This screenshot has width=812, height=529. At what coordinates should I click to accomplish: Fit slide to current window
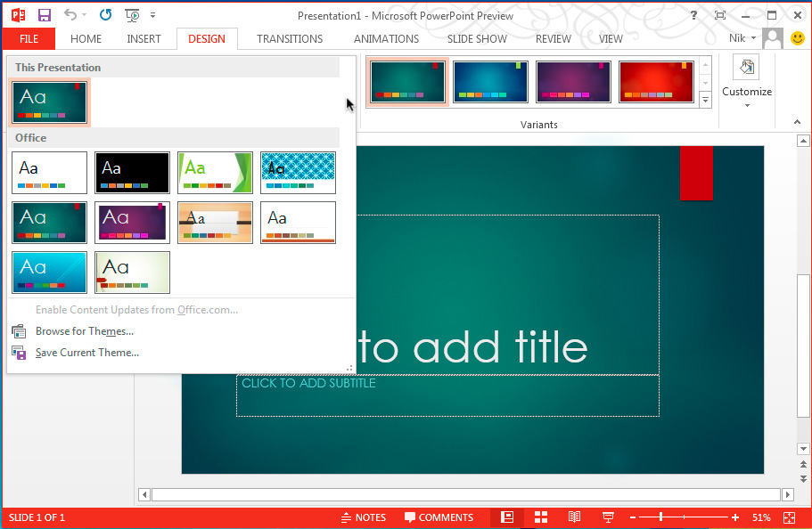789,517
